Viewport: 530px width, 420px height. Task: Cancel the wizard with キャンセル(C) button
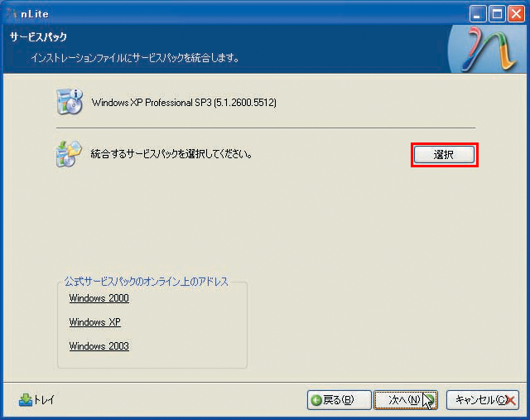(x=483, y=400)
